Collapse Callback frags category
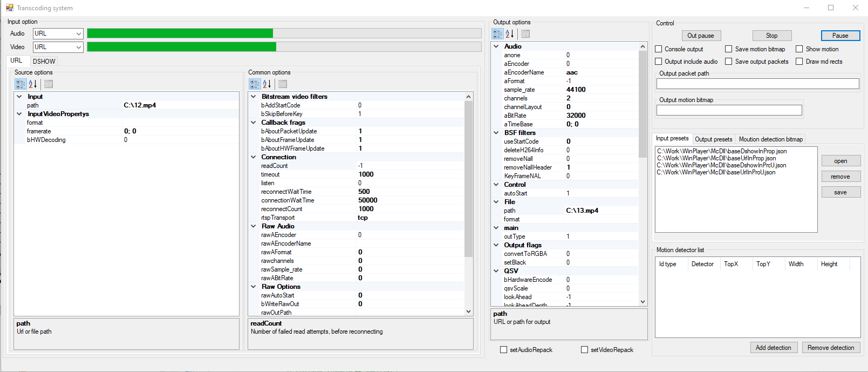868x372 pixels. click(254, 123)
